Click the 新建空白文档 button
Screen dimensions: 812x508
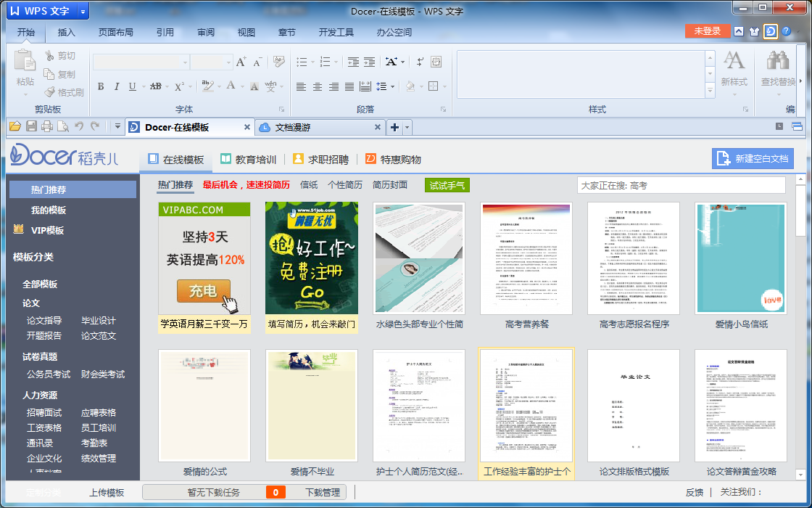point(753,158)
